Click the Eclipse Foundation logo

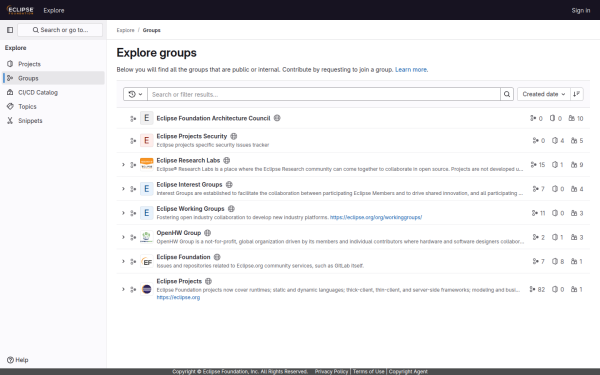(20, 10)
